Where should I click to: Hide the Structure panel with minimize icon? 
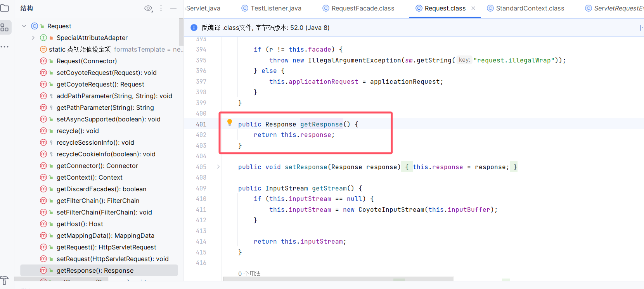(173, 8)
